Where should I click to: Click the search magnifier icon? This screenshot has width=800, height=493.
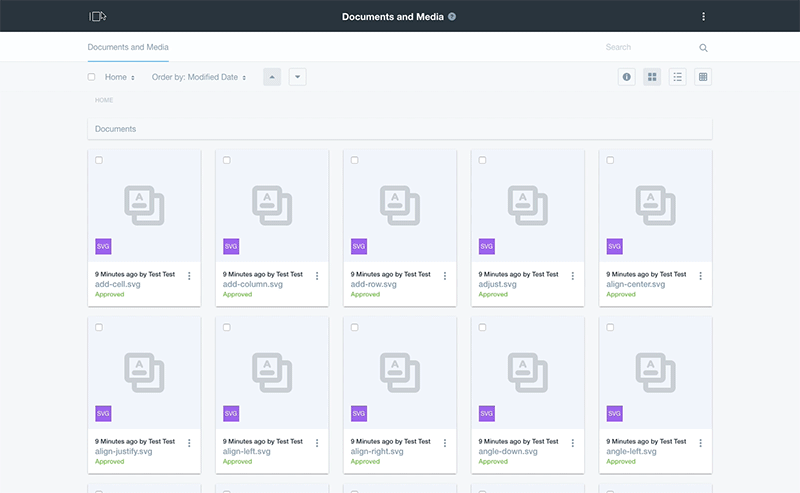pos(703,47)
